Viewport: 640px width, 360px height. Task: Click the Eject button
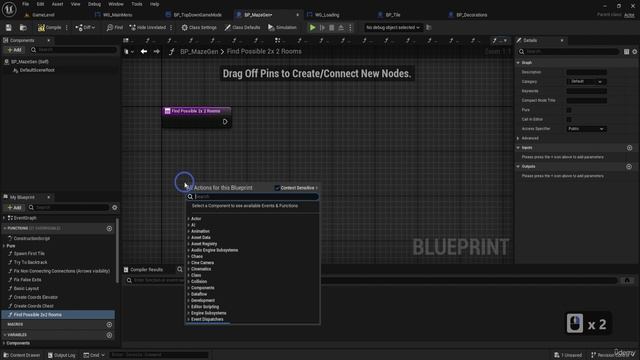[x=341, y=27]
